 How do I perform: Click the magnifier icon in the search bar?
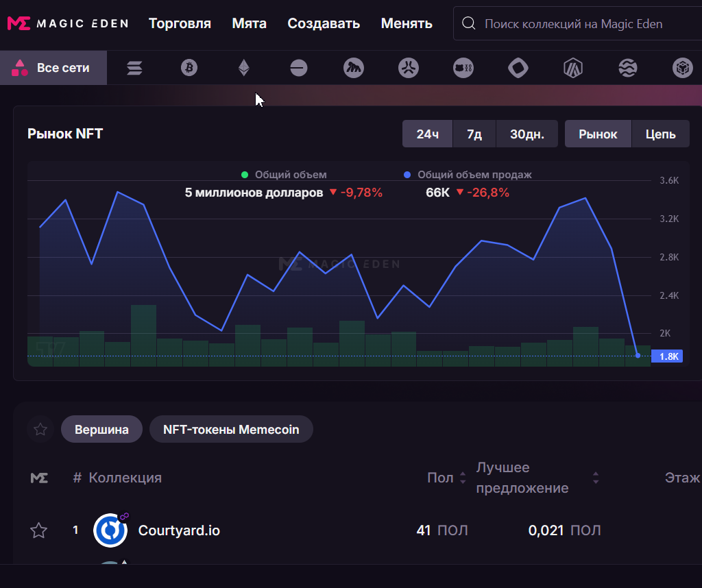468,23
